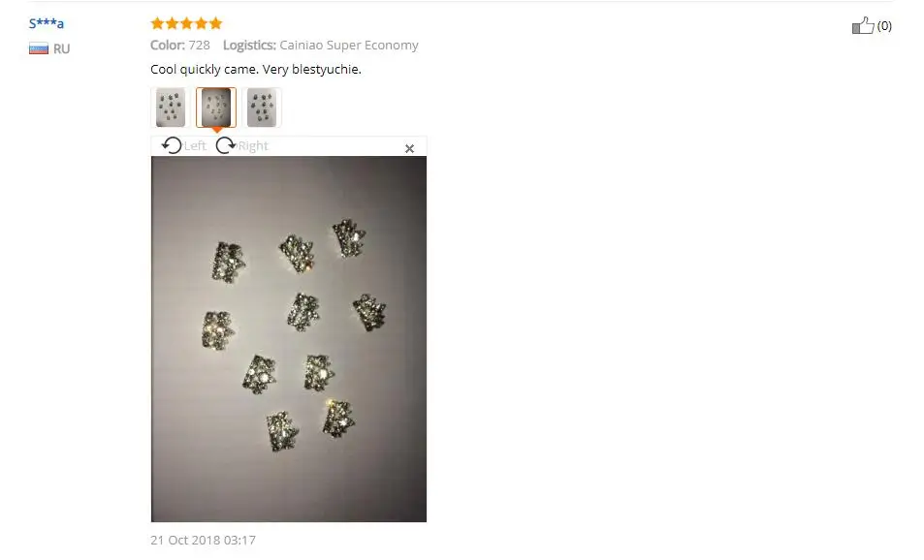Click the Russian flag icon
The height and width of the screenshot is (560, 924).
point(39,48)
